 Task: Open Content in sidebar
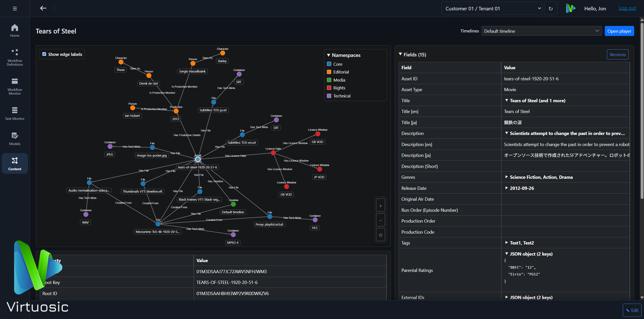pos(15,164)
